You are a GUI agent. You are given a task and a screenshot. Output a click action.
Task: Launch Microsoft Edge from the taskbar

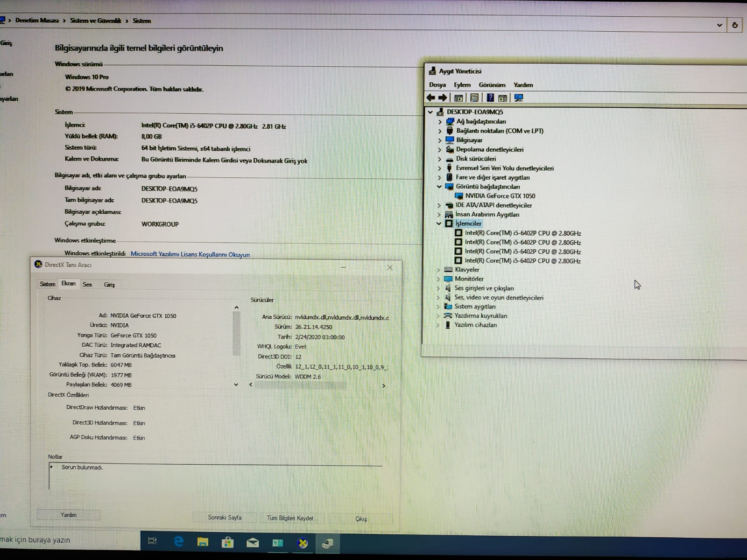178,541
